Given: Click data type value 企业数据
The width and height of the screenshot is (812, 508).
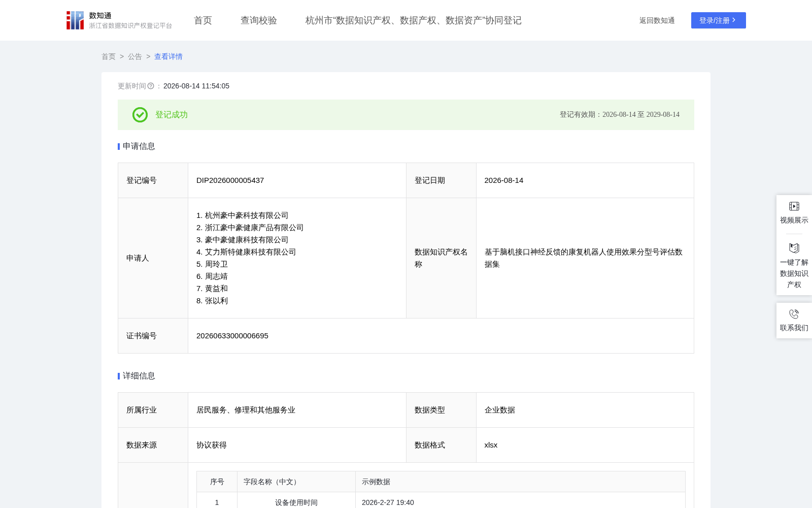Looking at the screenshot, I should [x=500, y=410].
